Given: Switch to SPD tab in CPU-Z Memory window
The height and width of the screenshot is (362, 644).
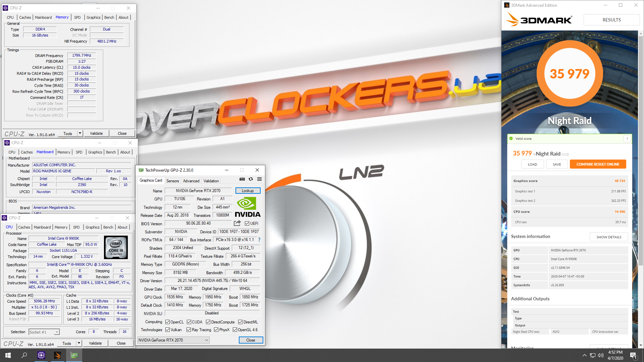Looking at the screenshot, I should (x=77, y=17).
